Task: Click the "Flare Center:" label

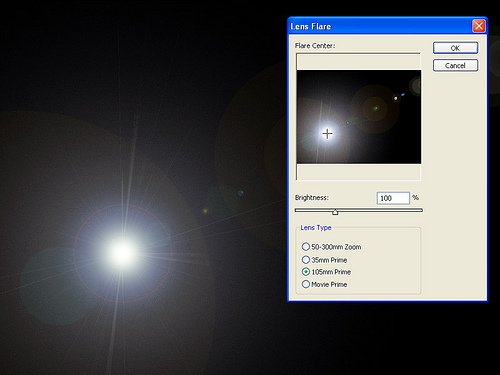Action: pyautogui.click(x=315, y=46)
